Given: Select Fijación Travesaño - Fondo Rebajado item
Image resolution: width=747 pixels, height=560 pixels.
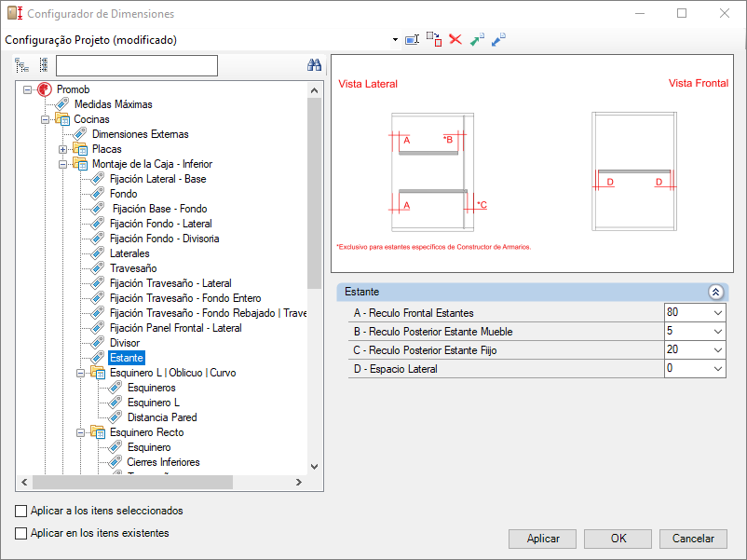Looking at the screenshot, I should click(x=208, y=313).
